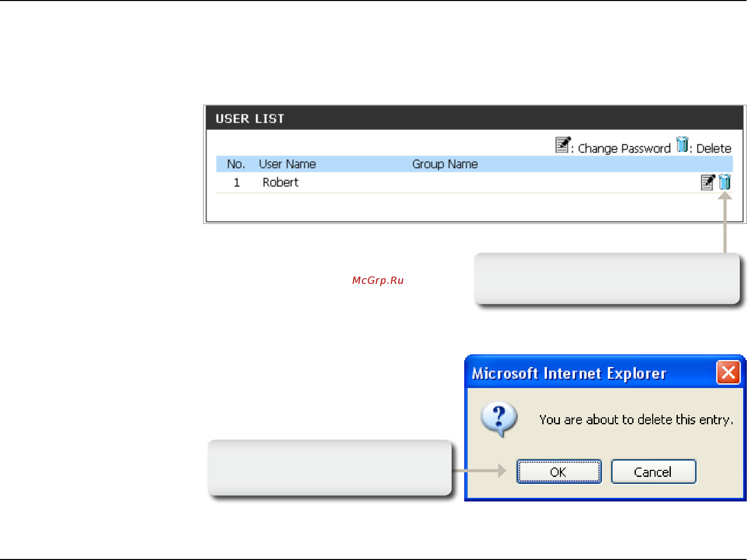This screenshot has width=753, height=560.
Task: Click the Change Password legend label
Action: point(624,148)
